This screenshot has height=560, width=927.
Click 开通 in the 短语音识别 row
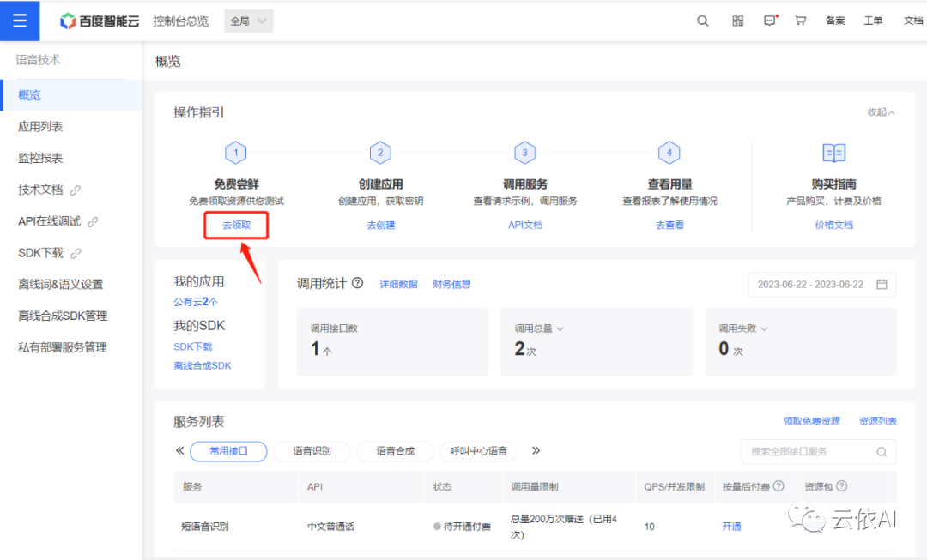pos(731,527)
